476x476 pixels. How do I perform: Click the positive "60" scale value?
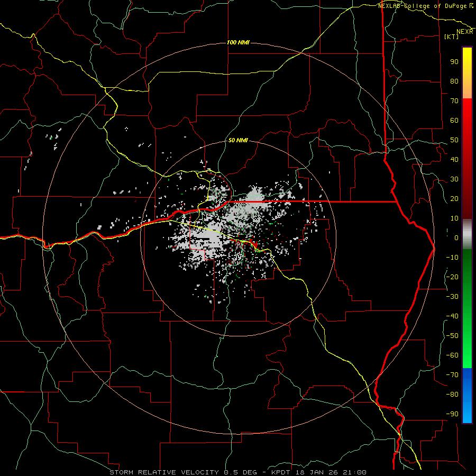[x=454, y=121]
